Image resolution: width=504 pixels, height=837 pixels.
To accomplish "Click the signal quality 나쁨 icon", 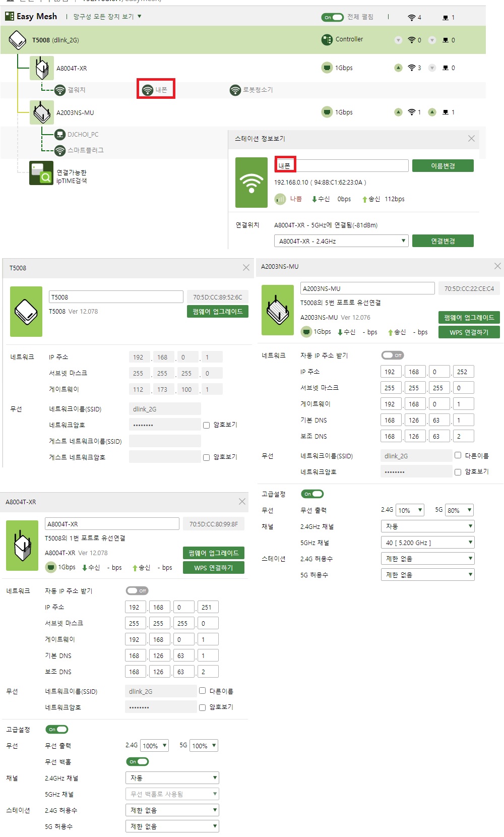I will click(x=280, y=199).
